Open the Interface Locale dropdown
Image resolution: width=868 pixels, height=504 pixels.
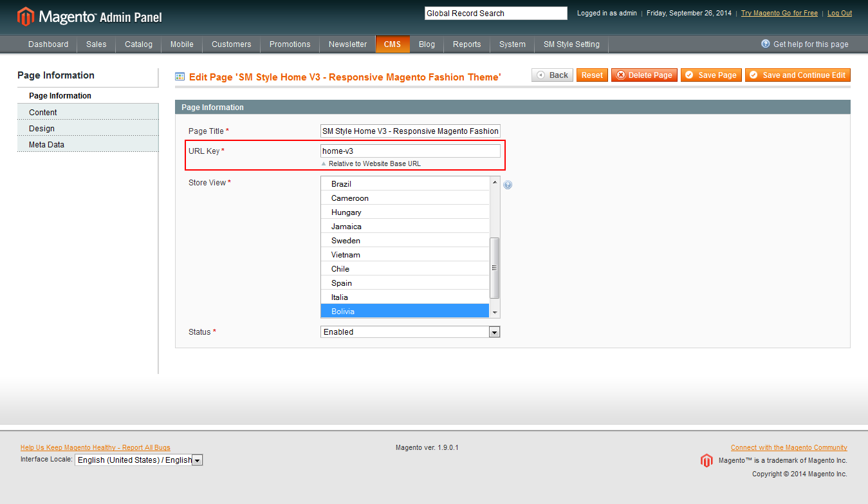click(139, 460)
